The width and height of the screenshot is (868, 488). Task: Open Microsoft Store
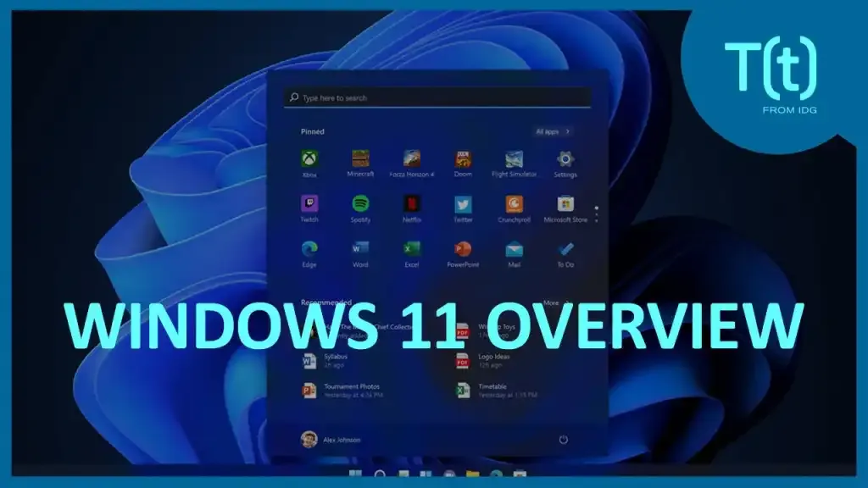coord(565,208)
